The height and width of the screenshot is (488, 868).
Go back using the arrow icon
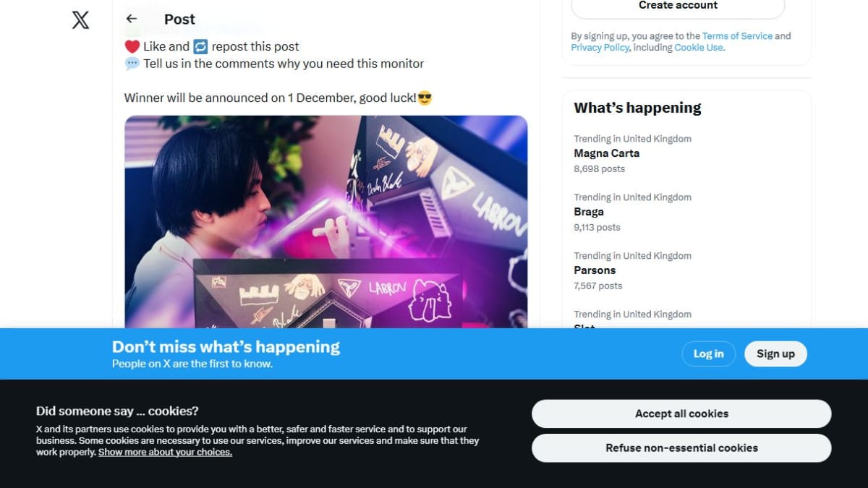131,19
